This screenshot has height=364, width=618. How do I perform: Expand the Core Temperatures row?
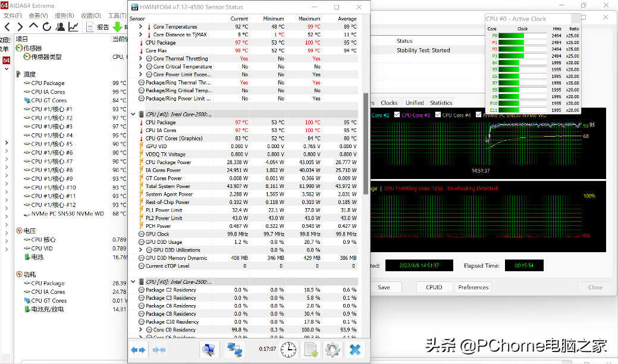coord(141,26)
